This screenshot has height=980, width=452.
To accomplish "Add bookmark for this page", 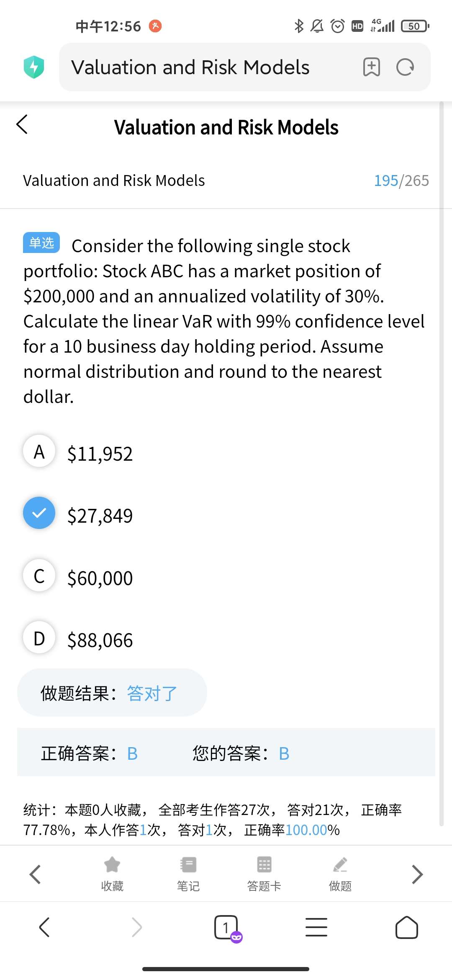I will click(371, 67).
